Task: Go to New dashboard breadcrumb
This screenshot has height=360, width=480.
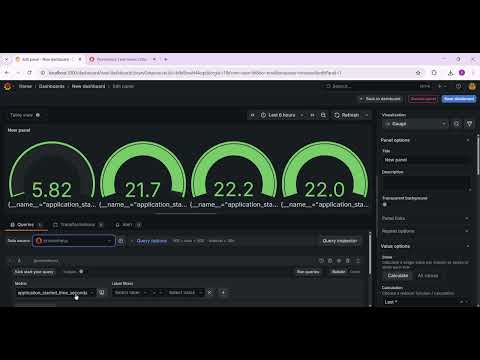Action: tap(88, 86)
